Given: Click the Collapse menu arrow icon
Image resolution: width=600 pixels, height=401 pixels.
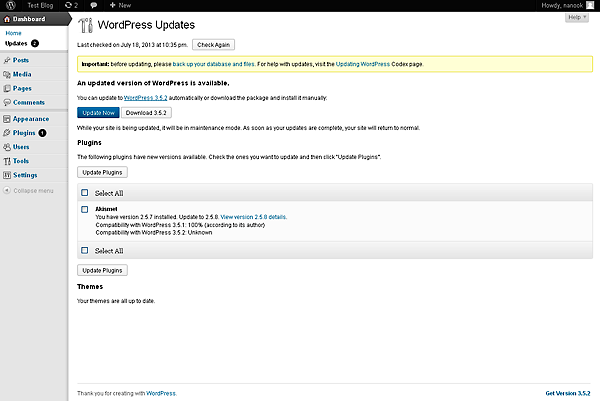Looking at the screenshot, I should tap(7, 190).
